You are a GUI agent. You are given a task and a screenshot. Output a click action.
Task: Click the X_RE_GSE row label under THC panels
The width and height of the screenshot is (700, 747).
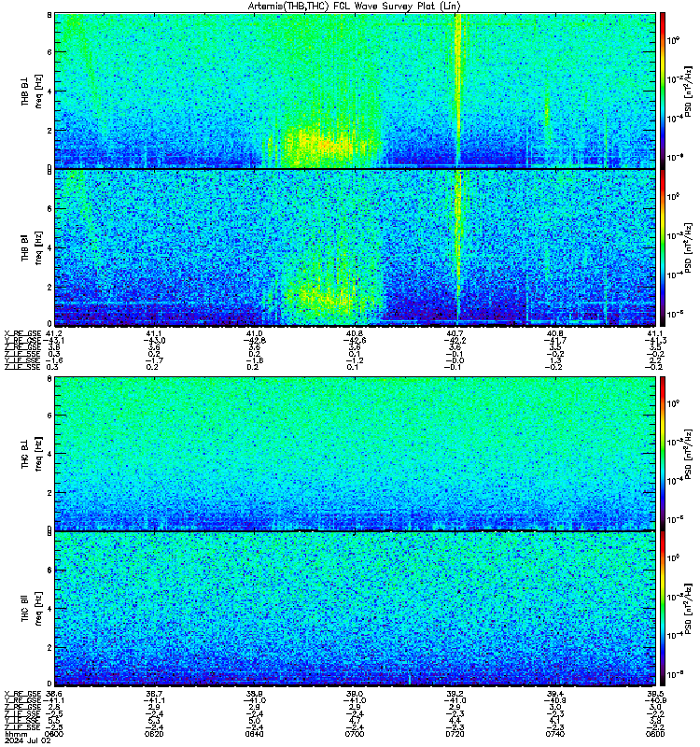(x=22, y=694)
